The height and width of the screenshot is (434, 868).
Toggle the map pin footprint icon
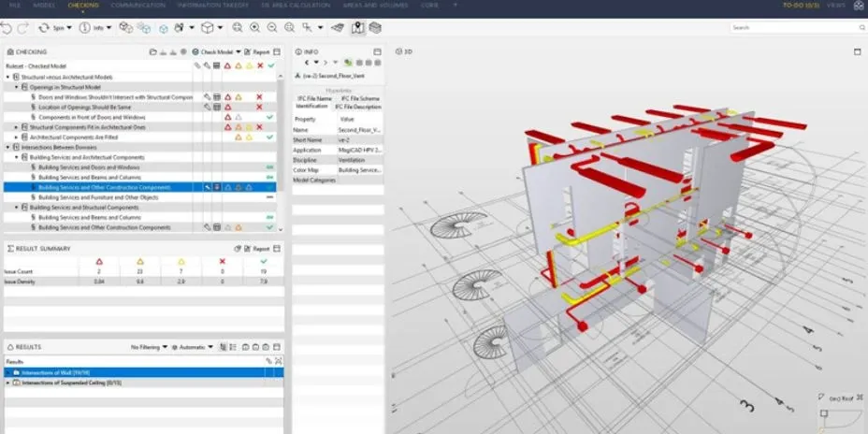[357, 27]
